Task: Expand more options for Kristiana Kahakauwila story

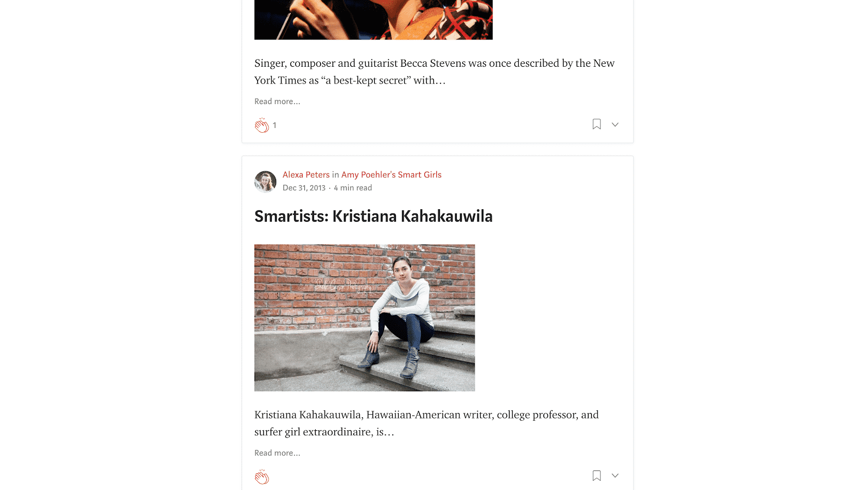Action: (615, 475)
